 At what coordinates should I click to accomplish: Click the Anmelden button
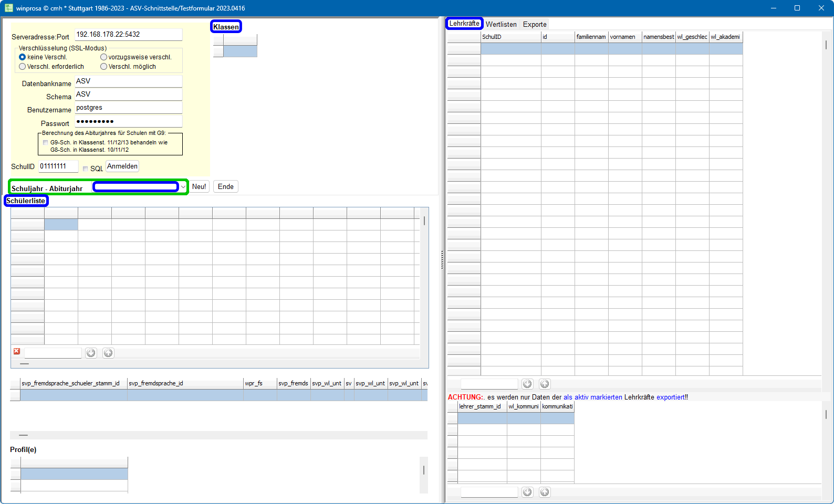pos(122,166)
